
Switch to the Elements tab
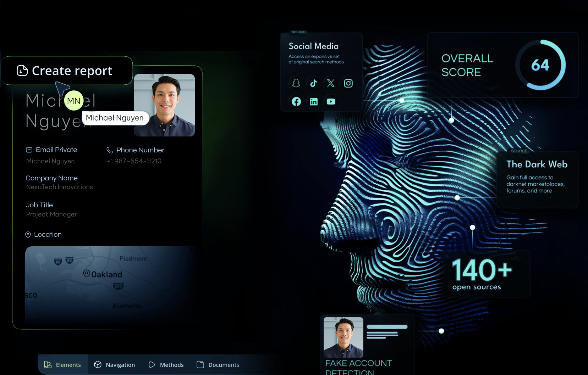pyautogui.click(x=63, y=365)
